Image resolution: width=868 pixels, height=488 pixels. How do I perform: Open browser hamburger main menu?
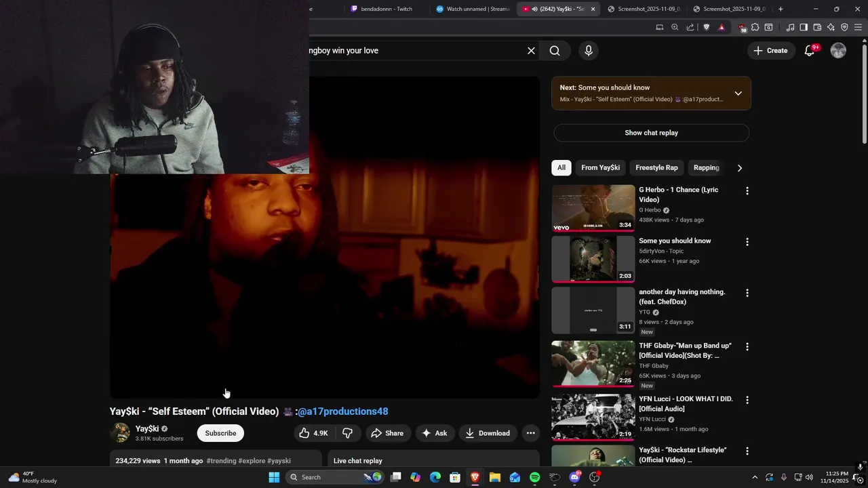point(858,27)
